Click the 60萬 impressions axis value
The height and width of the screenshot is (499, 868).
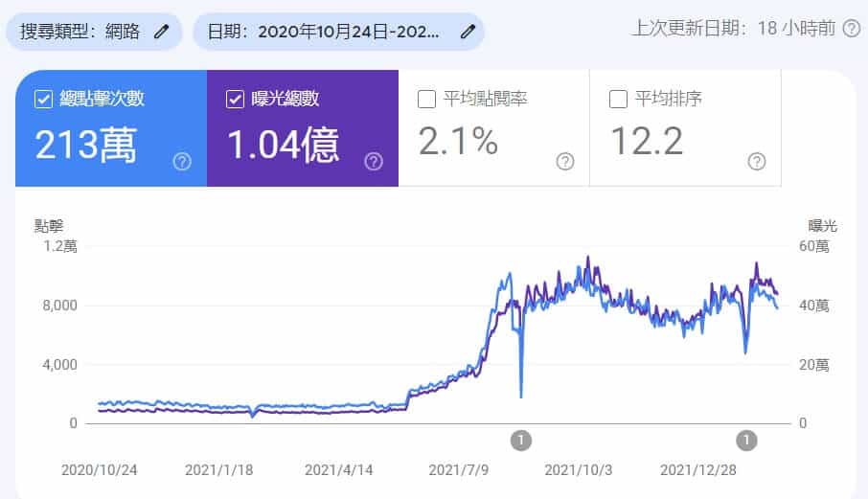[x=814, y=246]
